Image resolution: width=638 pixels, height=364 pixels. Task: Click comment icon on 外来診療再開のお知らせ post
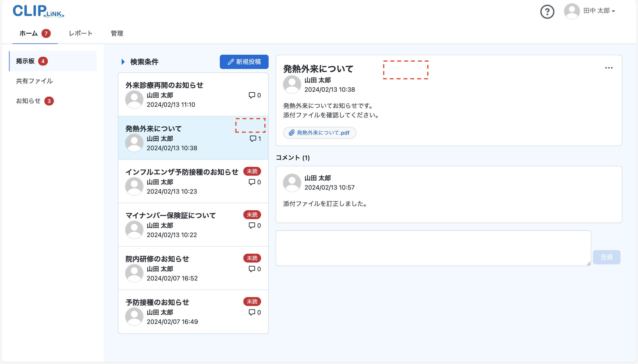click(252, 95)
